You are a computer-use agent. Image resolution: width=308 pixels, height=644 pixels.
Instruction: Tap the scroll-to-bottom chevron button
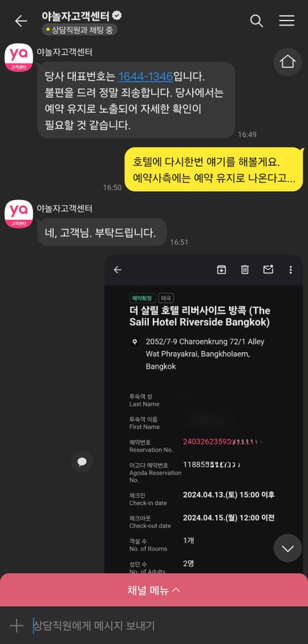click(x=287, y=548)
